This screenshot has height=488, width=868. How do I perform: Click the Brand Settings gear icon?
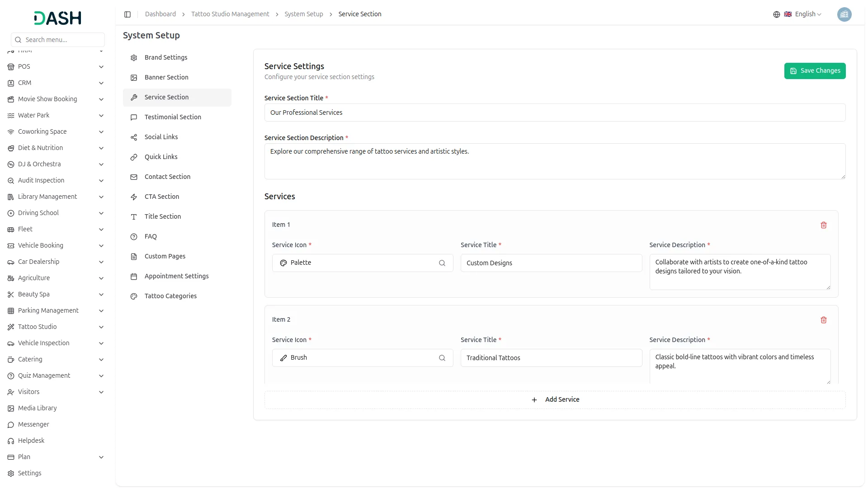pos(134,58)
